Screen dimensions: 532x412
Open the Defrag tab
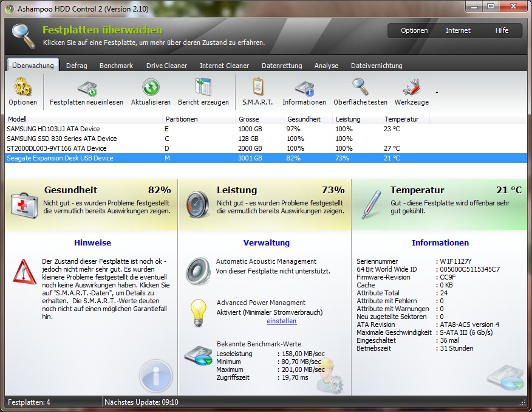pyautogui.click(x=77, y=66)
